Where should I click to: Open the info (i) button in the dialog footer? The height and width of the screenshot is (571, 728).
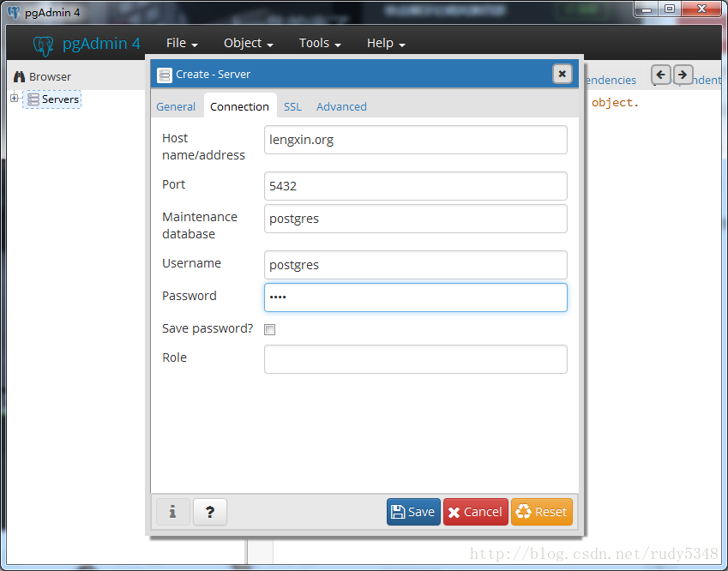172,512
